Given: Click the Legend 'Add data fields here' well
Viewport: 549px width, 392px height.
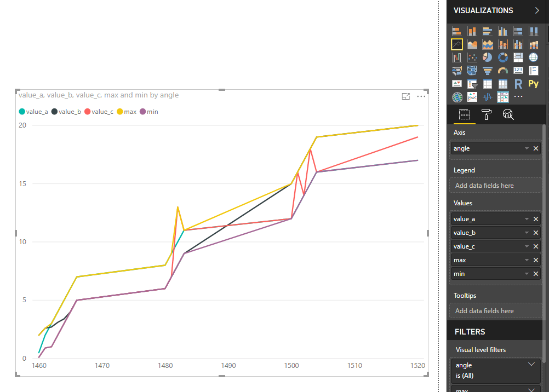Looking at the screenshot, I should click(x=495, y=186).
